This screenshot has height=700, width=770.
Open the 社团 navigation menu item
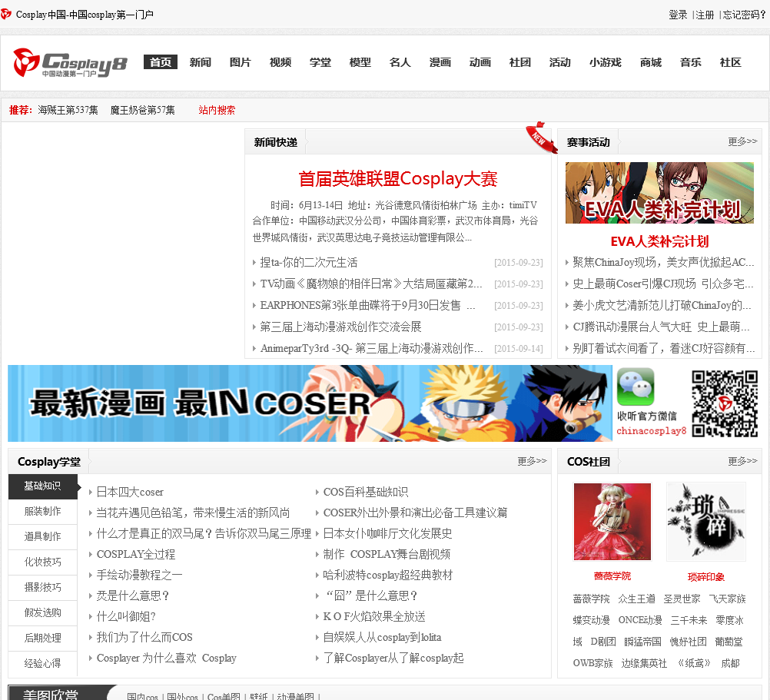point(520,62)
